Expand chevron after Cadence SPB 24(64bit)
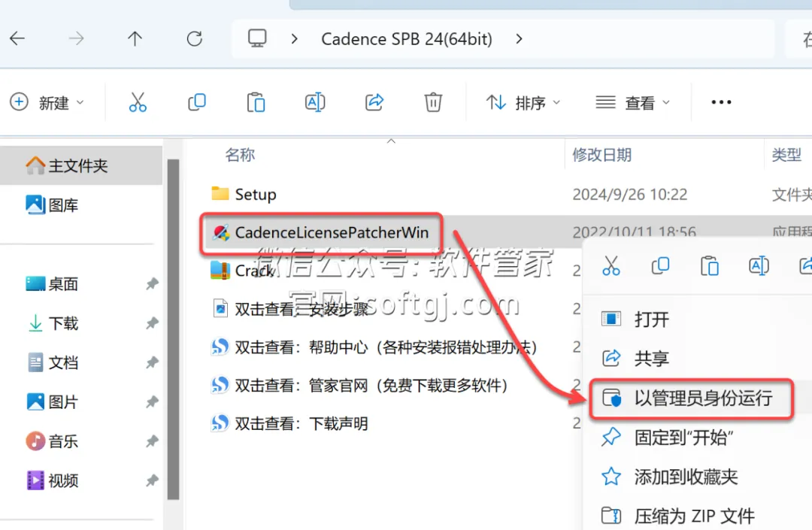812x530 pixels. tap(519, 39)
